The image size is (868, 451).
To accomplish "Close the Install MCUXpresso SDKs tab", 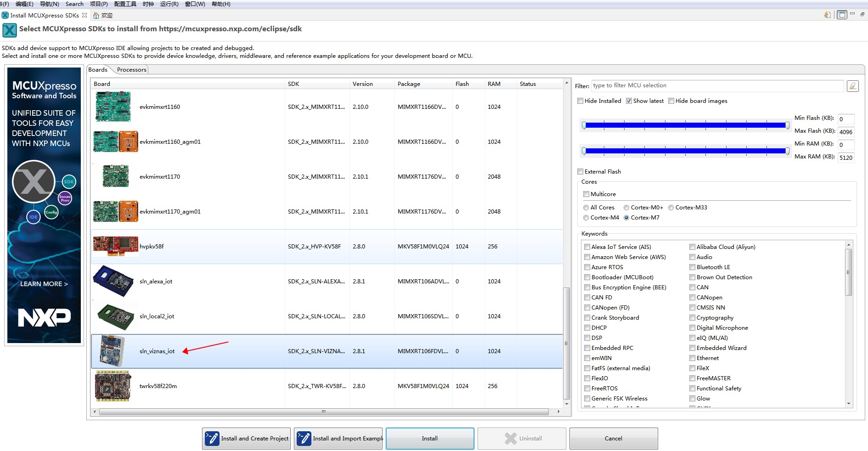I will click(x=85, y=15).
